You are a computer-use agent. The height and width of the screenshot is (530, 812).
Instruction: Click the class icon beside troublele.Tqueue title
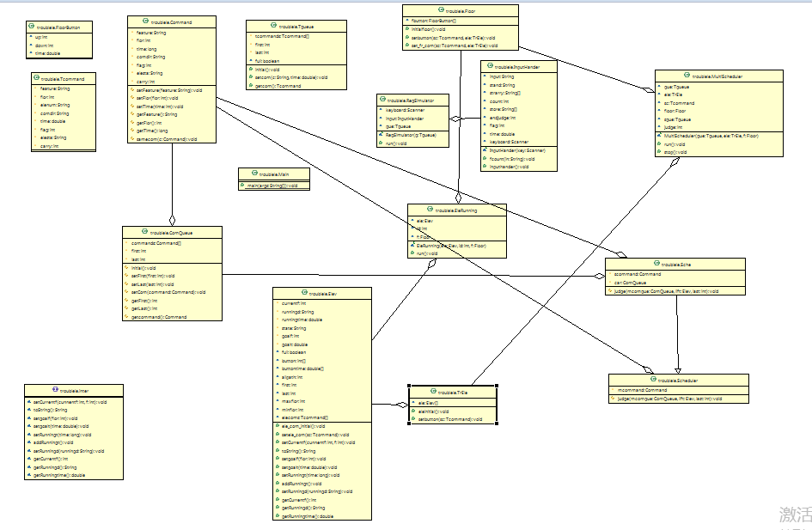pyautogui.click(x=274, y=26)
